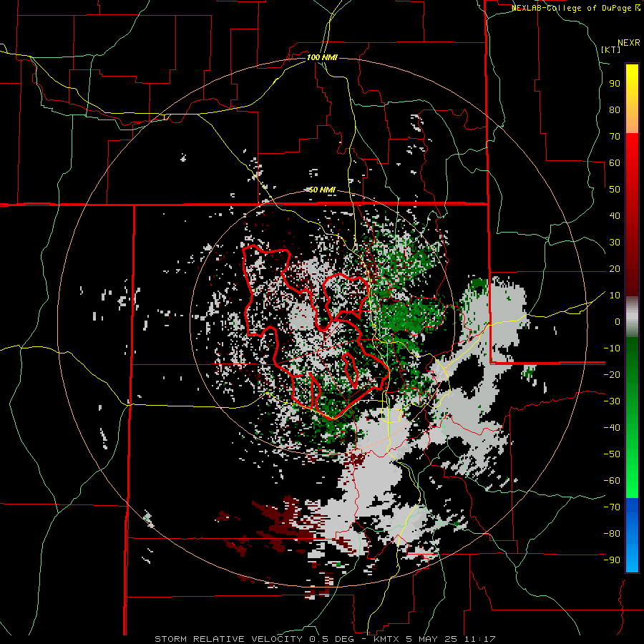Click the 10 label on the velocity scale
Screen dimensions: 644x644
(x=615, y=296)
